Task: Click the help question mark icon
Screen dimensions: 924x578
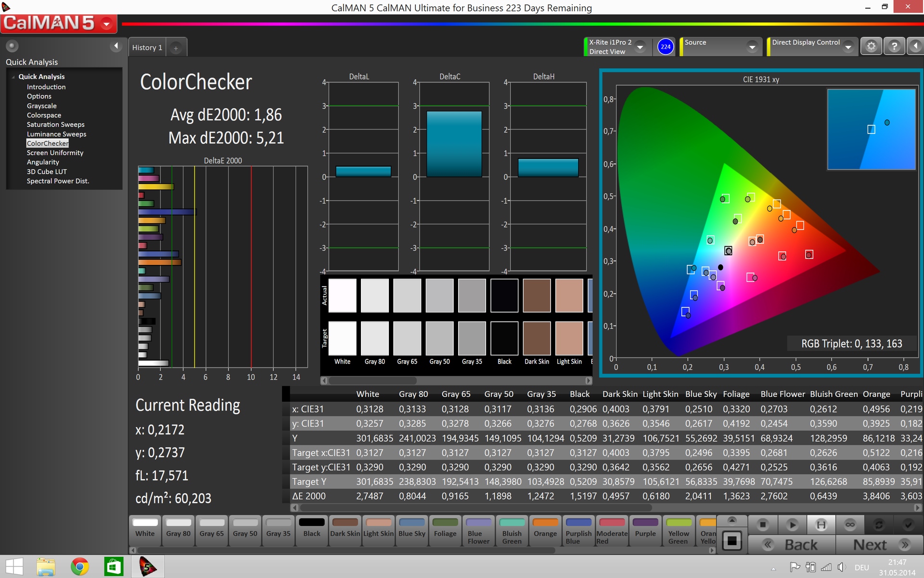Action: [894, 46]
